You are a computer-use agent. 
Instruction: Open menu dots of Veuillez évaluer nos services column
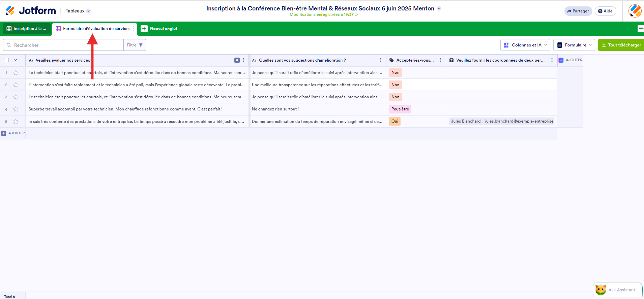[x=243, y=60]
